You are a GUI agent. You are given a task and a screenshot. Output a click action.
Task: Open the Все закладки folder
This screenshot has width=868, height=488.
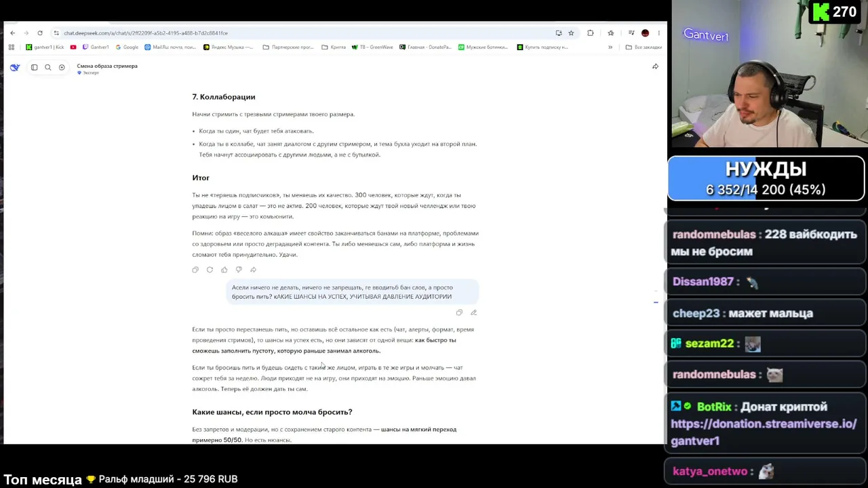644,47
